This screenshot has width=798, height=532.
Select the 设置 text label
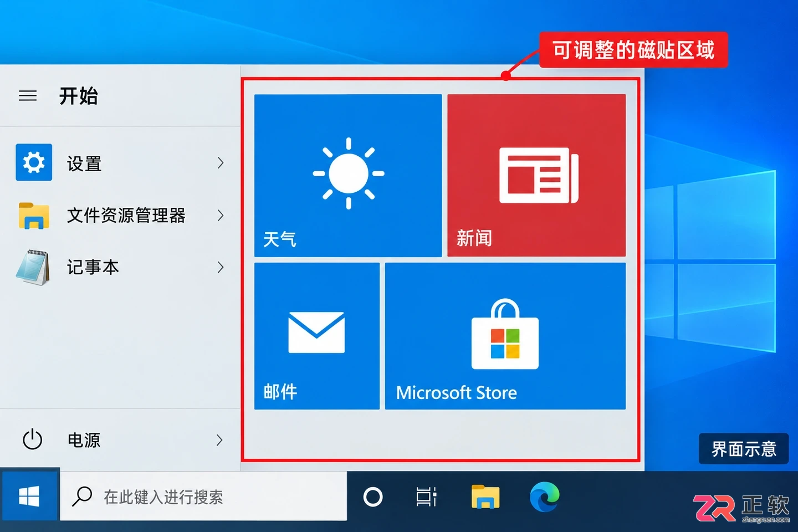click(84, 163)
